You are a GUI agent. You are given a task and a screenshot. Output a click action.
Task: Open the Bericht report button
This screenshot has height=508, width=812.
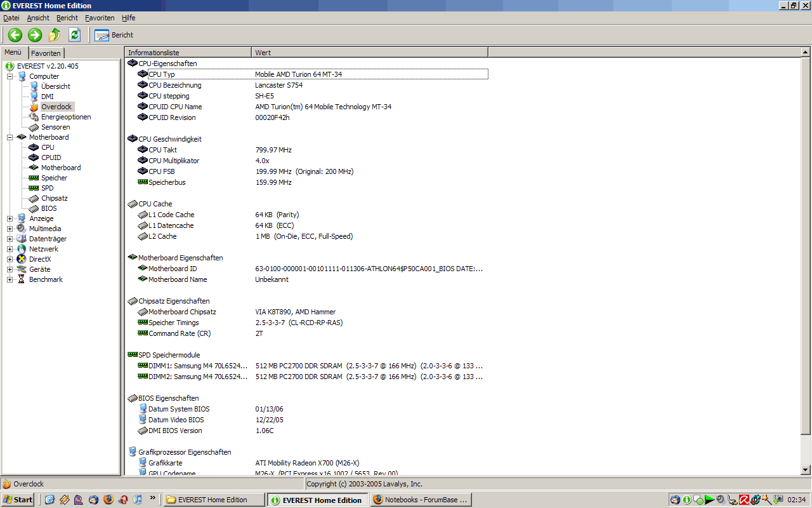114,35
